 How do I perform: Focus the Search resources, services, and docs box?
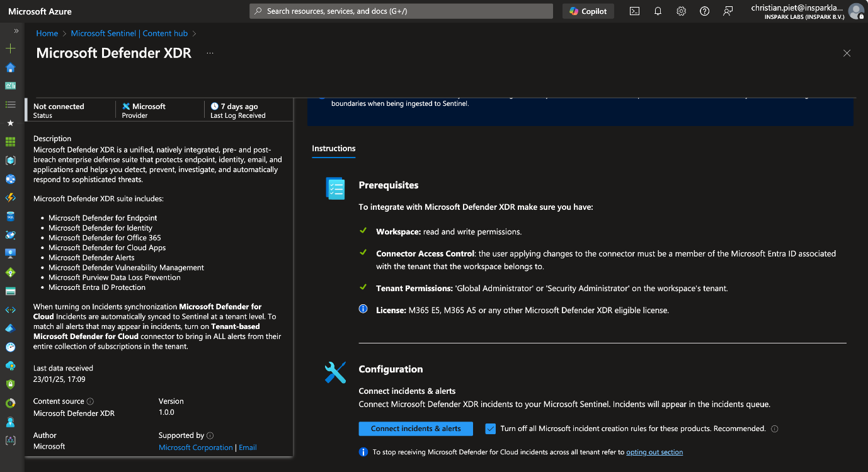401,11
